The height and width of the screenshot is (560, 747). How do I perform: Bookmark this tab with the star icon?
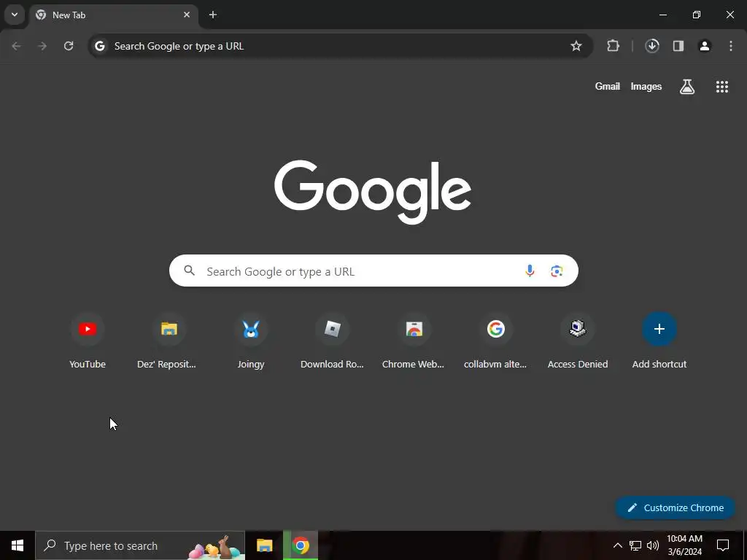click(x=576, y=46)
